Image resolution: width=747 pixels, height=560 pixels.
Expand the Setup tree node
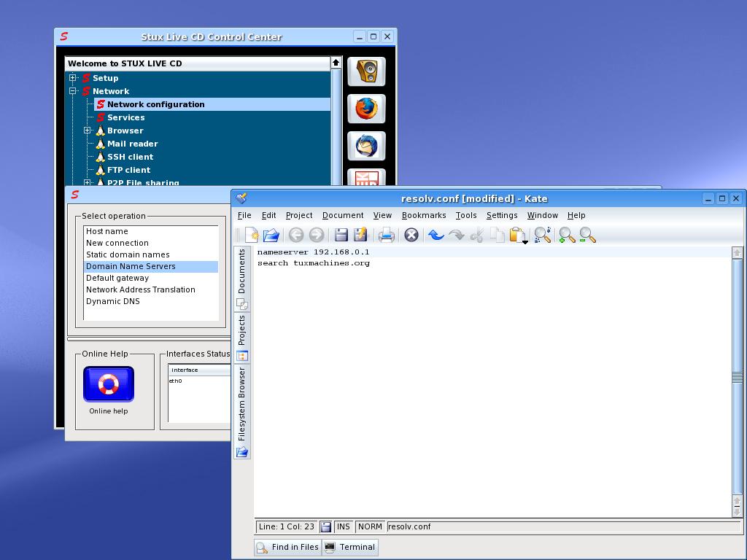[73, 77]
